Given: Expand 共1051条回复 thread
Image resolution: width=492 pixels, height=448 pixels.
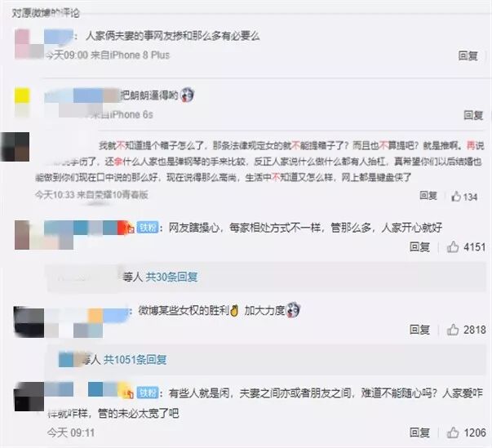Looking at the screenshot, I should pos(135,360).
